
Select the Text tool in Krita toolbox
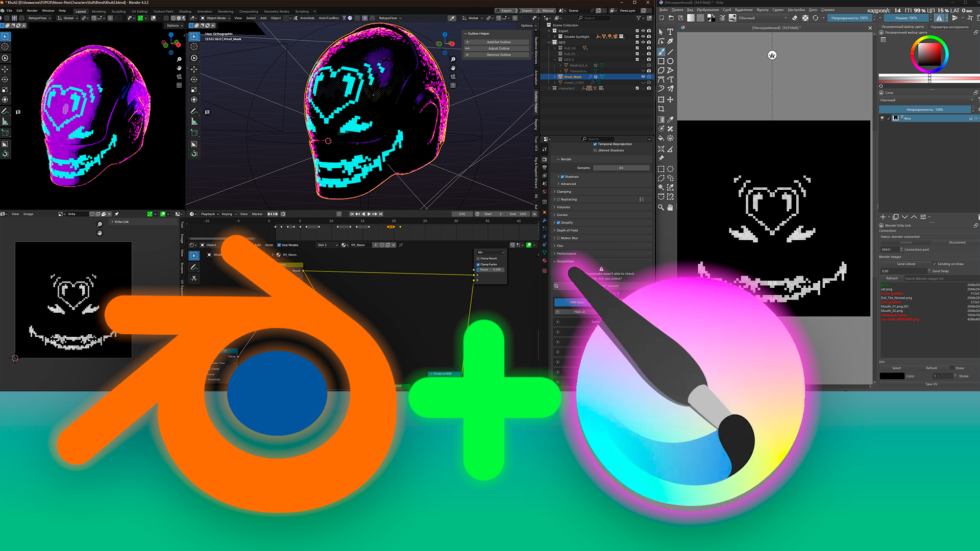(x=670, y=32)
